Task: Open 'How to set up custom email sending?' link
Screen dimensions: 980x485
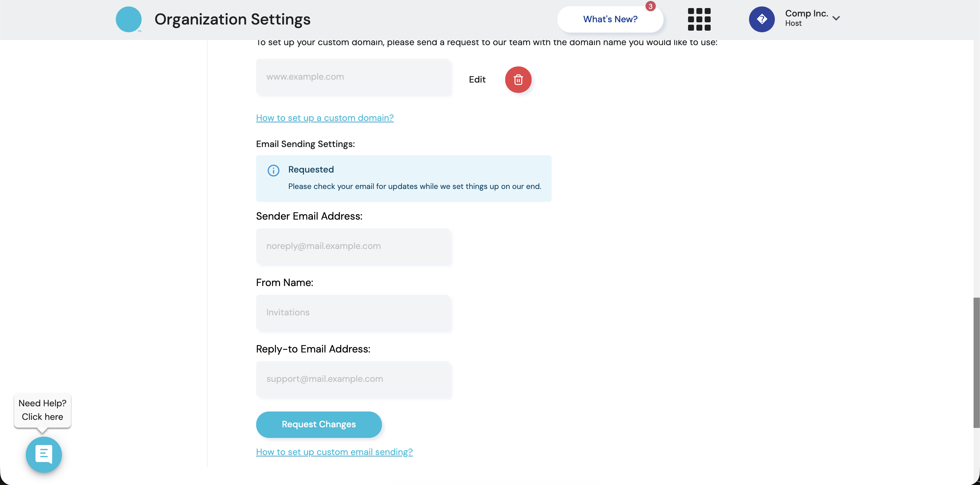Action: (334, 452)
